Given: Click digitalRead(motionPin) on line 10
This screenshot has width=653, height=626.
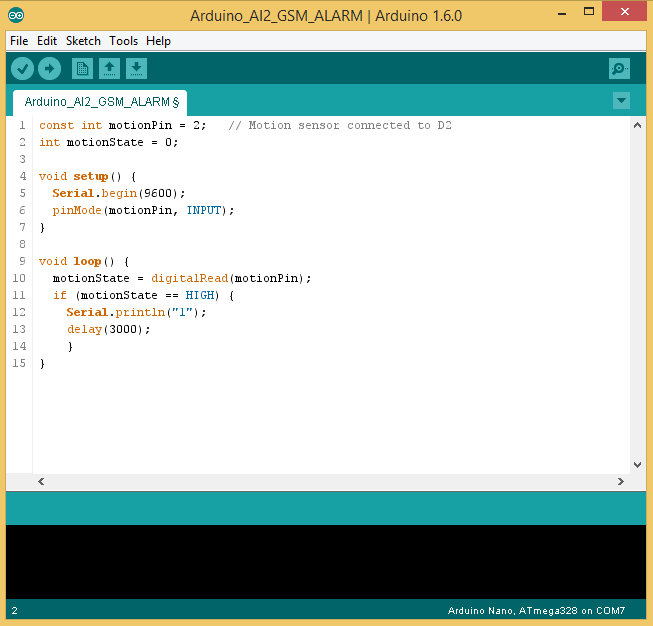Looking at the screenshot, I should click(x=227, y=278).
